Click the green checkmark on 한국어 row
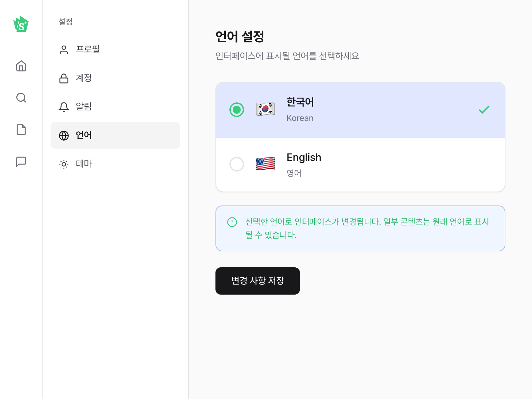Screen dimensions: 532x399 pos(484,110)
